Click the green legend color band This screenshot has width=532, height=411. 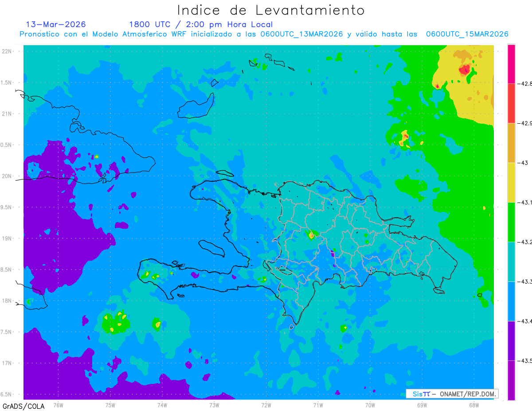[x=511, y=222]
